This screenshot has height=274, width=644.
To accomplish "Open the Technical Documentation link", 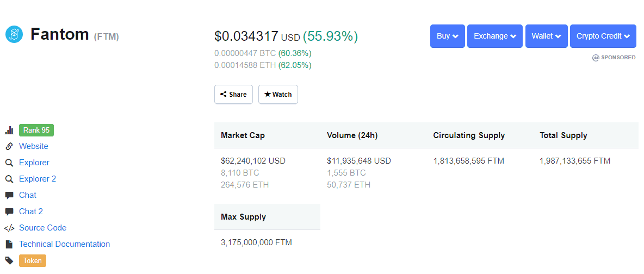I will [64, 244].
